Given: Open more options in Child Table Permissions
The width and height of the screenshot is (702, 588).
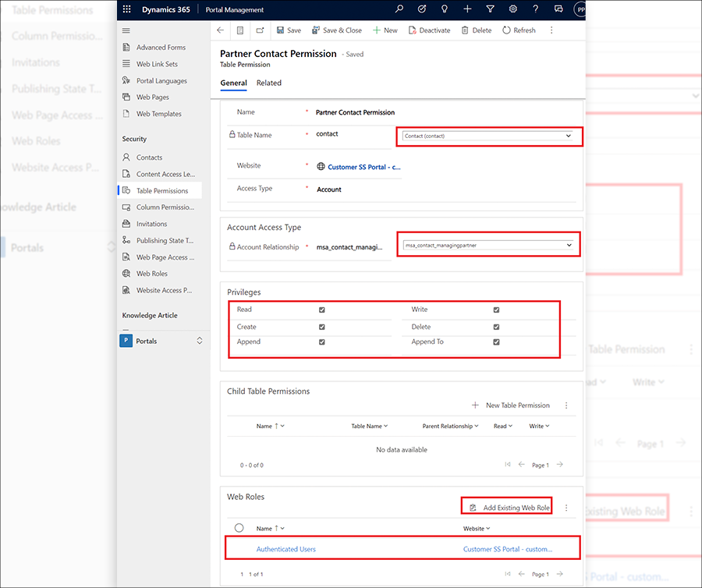Looking at the screenshot, I should coord(566,406).
